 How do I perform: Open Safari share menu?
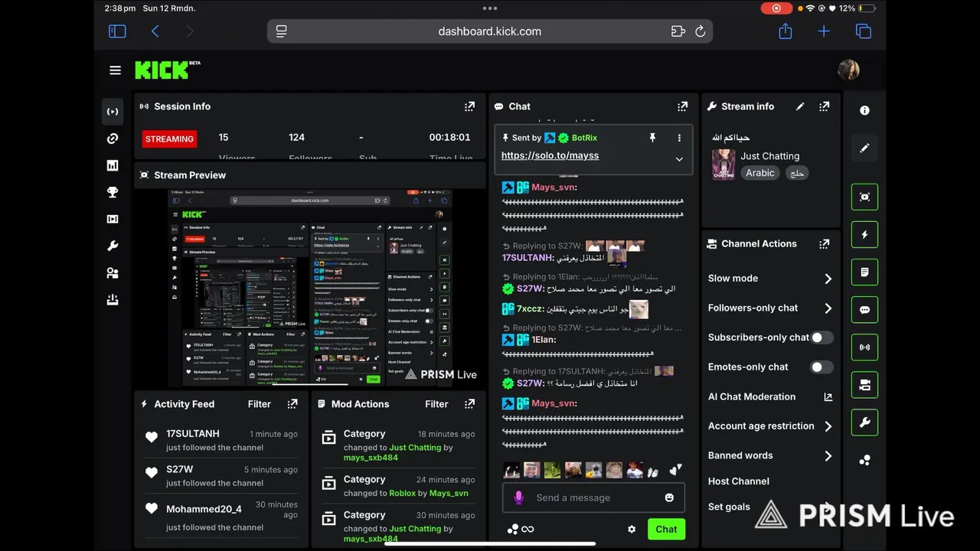[x=785, y=31]
